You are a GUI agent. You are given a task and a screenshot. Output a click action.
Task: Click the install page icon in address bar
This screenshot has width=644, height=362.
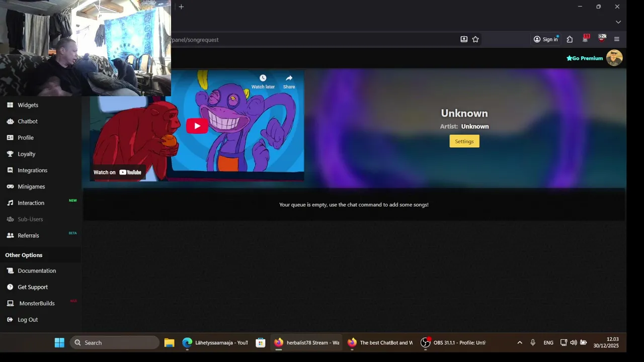point(464,39)
